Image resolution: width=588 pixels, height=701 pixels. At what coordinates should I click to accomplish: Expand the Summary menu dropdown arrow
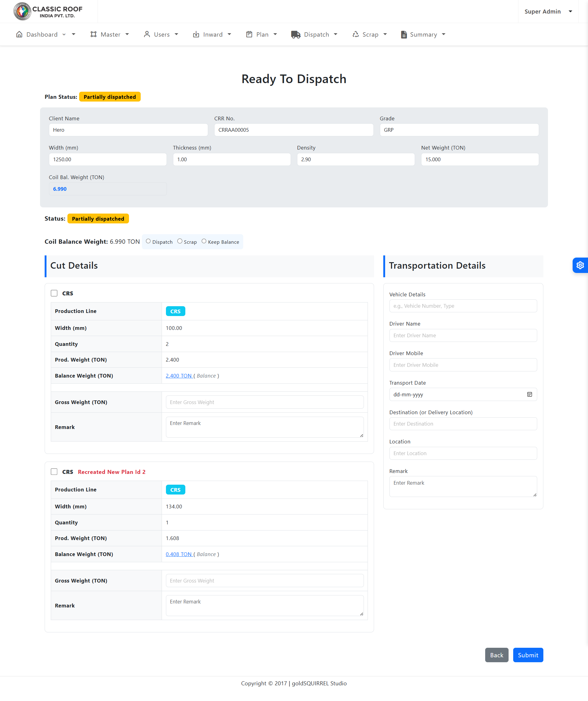pyautogui.click(x=444, y=34)
